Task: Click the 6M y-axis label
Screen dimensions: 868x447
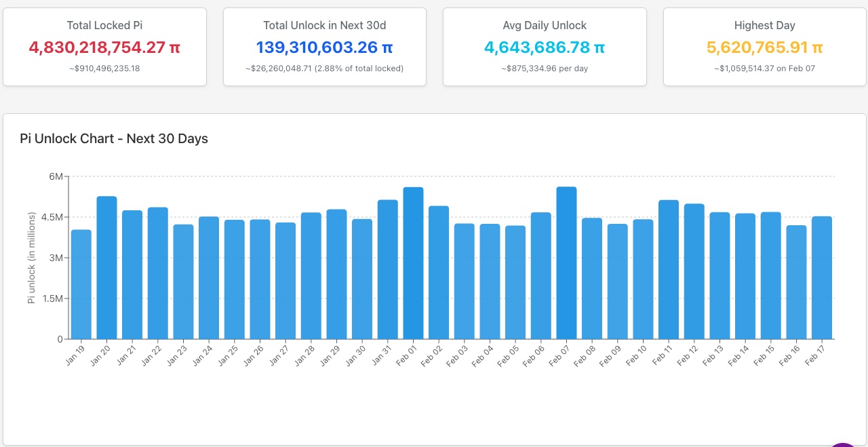Action: click(x=55, y=176)
